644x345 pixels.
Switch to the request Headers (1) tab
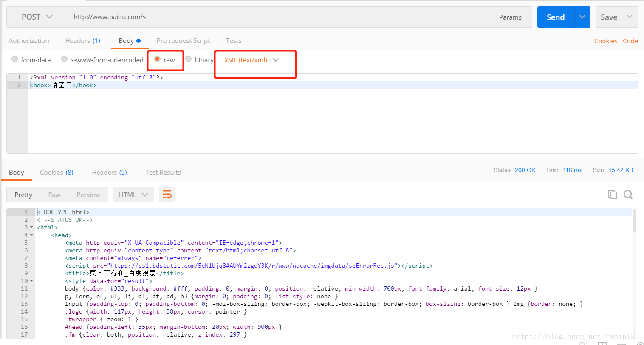(x=82, y=41)
